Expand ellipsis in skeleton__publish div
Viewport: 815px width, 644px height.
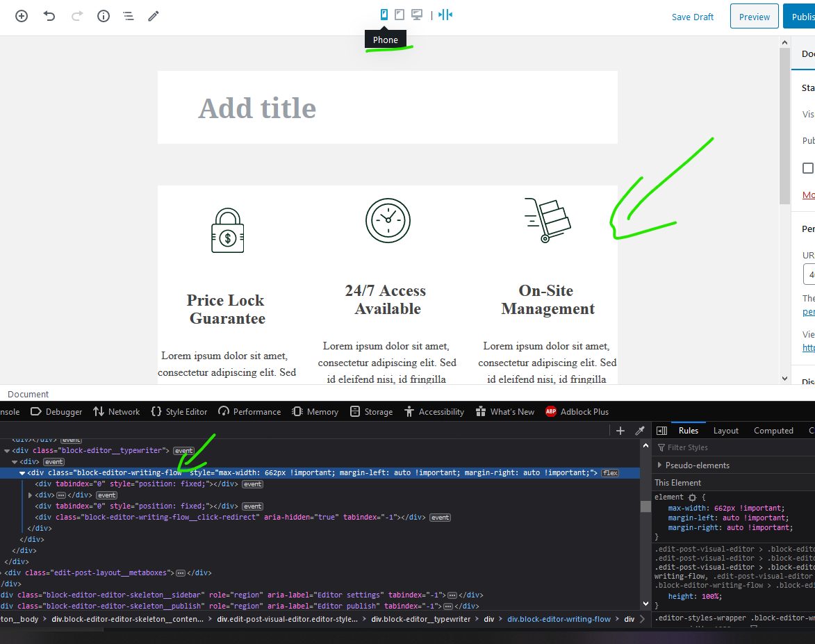pos(447,606)
